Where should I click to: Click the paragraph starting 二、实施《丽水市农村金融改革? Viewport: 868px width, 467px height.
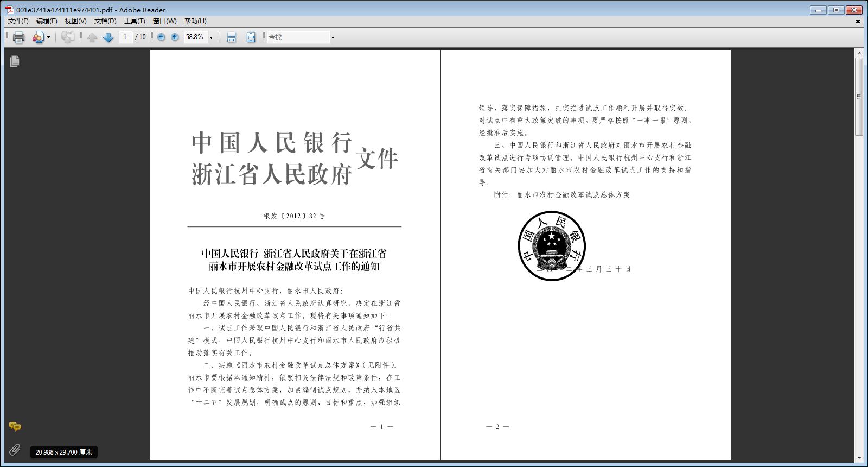(x=294, y=384)
